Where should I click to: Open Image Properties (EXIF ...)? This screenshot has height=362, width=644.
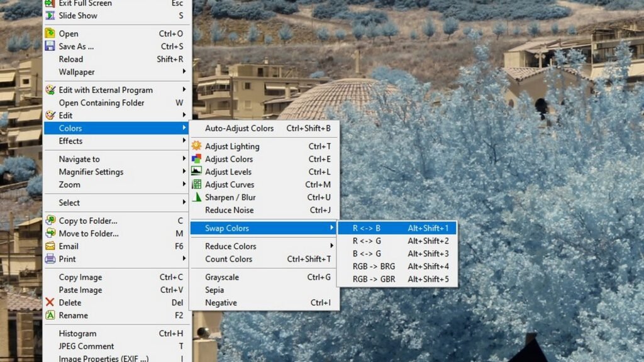(116, 358)
